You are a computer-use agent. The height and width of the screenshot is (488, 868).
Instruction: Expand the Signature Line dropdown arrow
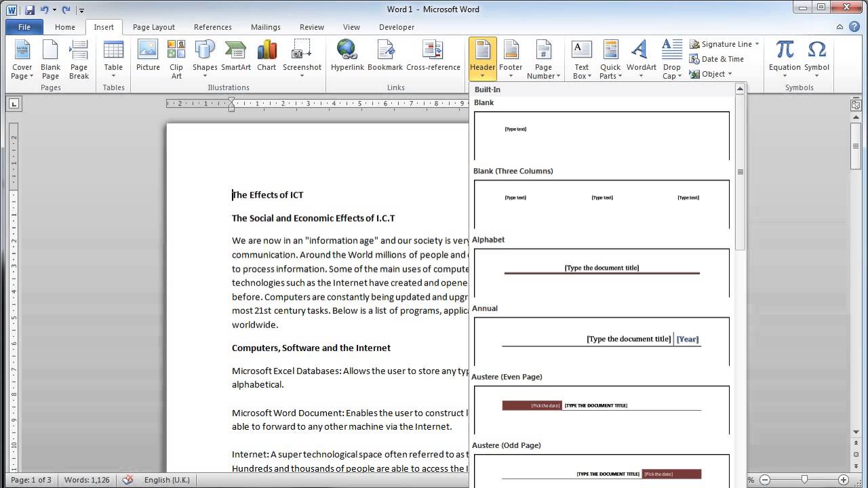[757, 44]
